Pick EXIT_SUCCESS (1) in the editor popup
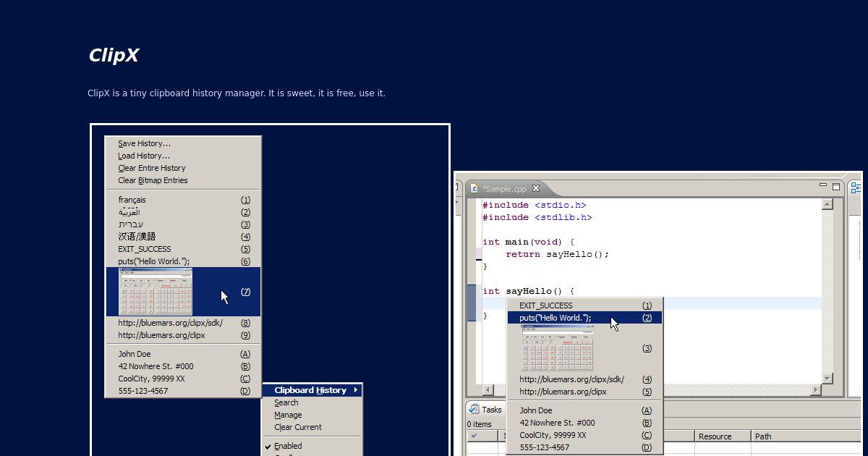868x456 pixels. pyautogui.click(x=584, y=305)
